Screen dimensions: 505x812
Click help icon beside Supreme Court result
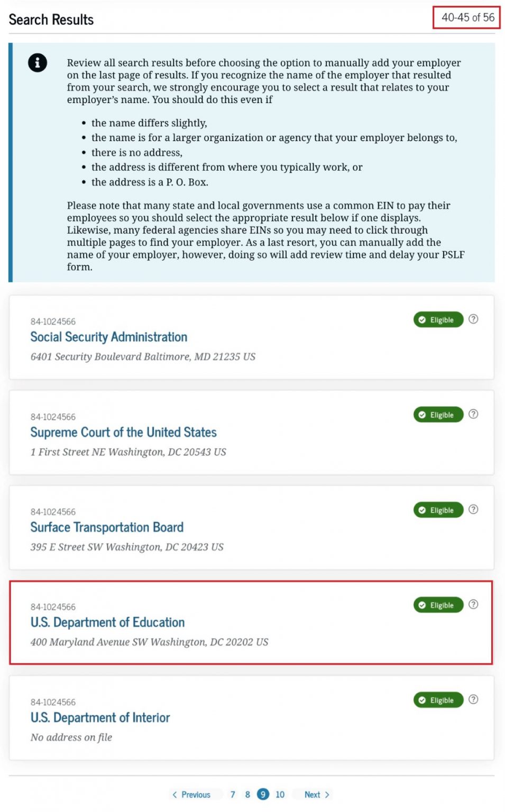pyautogui.click(x=473, y=414)
